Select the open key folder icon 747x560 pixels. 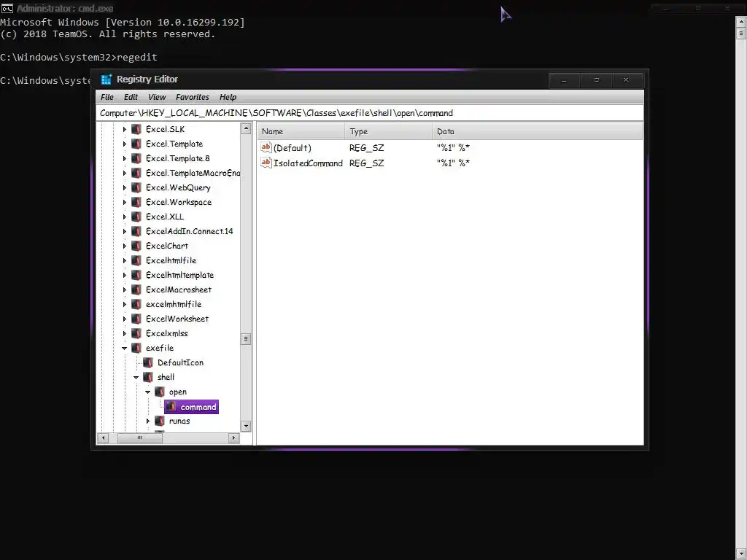coord(160,392)
